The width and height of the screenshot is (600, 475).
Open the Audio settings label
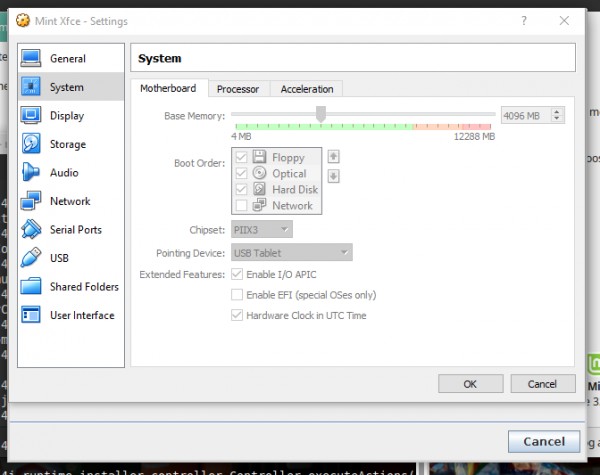pos(64,173)
